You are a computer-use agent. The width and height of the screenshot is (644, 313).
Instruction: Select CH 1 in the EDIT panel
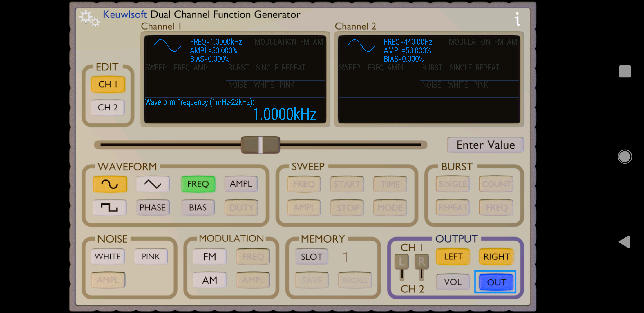[x=108, y=84]
